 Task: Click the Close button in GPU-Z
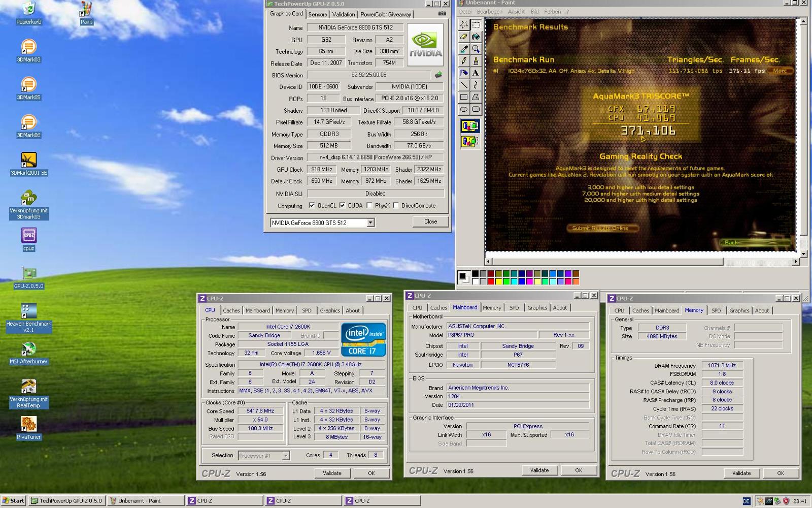point(430,221)
